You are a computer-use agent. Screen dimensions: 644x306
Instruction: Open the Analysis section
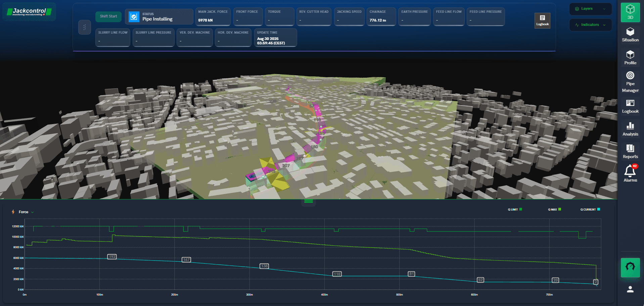click(x=630, y=129)
